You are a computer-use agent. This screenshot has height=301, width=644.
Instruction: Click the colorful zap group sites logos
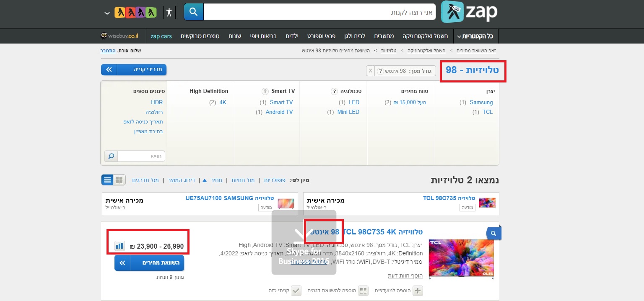click(x=135, y=12)
